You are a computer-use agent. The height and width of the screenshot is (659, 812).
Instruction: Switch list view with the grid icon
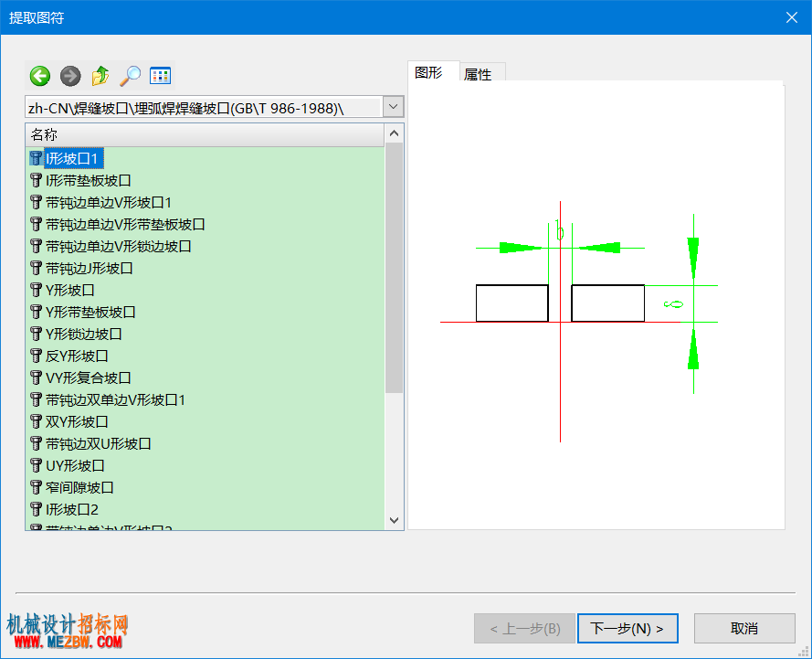(160, 76)
